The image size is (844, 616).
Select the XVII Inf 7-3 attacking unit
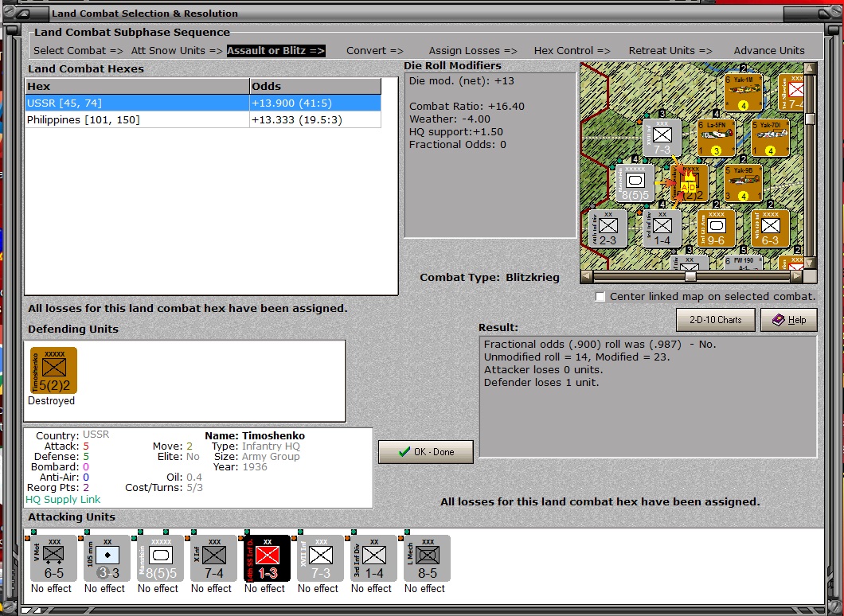pos(320,559)
